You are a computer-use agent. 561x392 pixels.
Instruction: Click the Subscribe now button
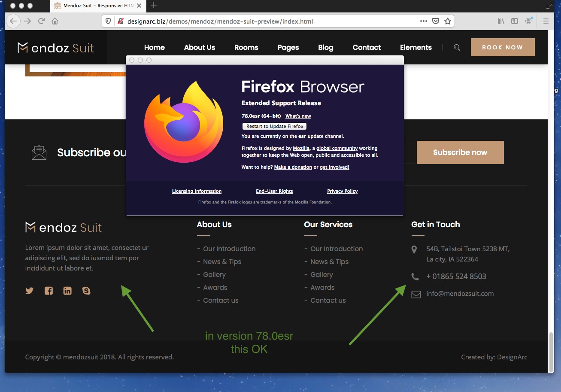point(460,152)
